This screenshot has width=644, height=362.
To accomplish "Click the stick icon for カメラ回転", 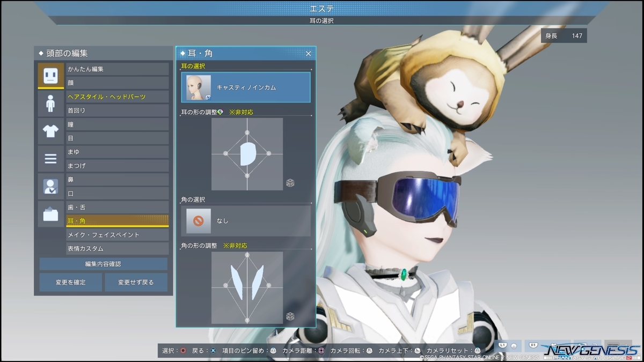I will click(x=369, y=350).
